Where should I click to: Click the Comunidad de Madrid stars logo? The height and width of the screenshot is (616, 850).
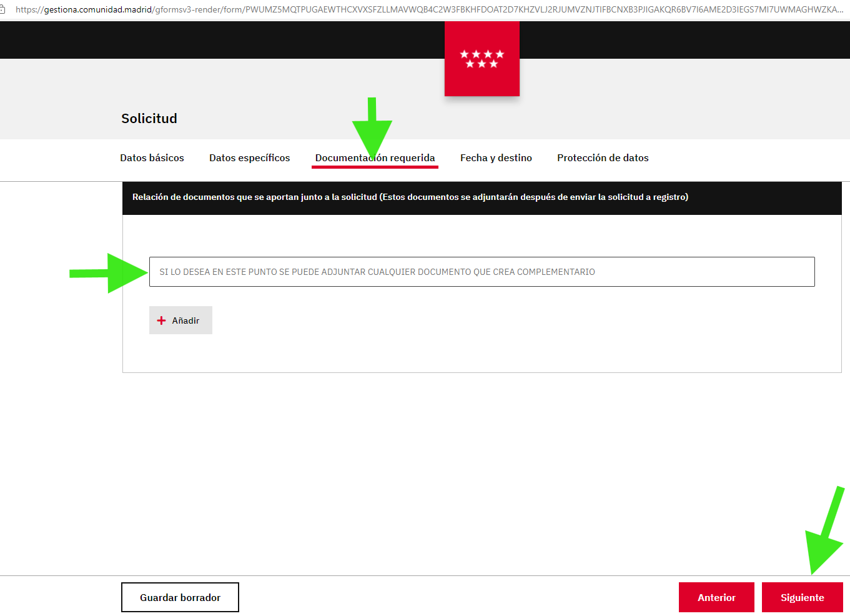pos(482,59)
